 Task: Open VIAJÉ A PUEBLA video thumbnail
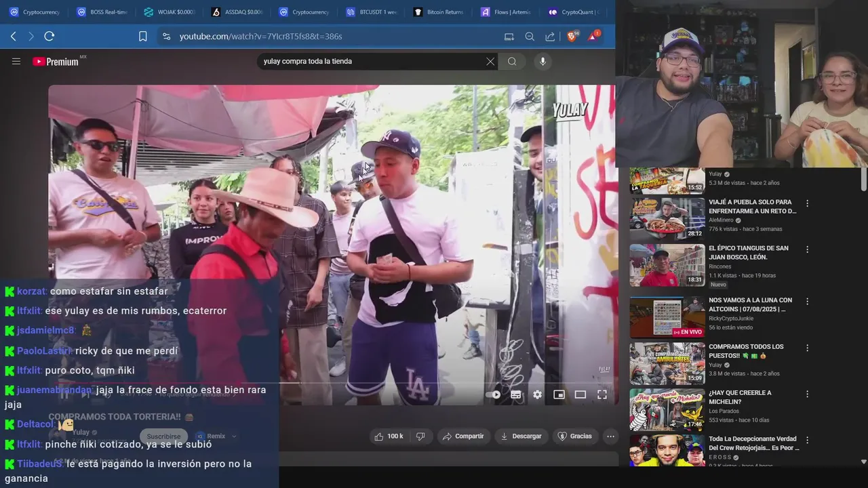[667, 218]
